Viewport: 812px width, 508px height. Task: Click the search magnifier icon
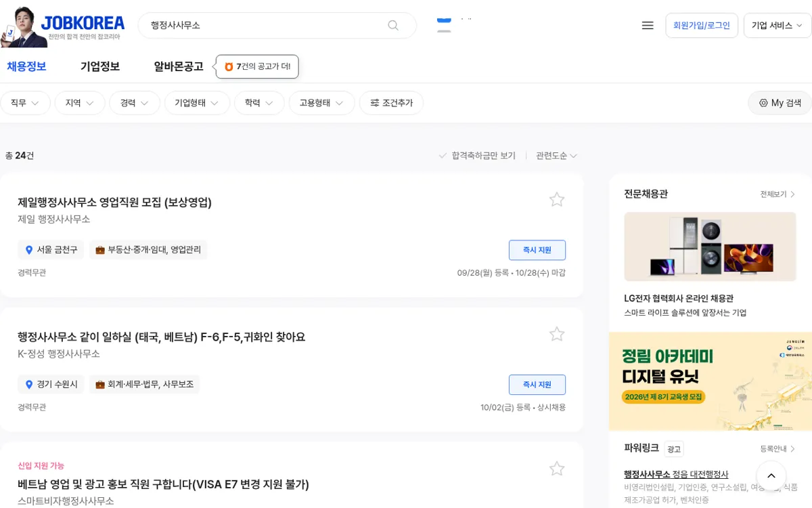pos(393,25)
